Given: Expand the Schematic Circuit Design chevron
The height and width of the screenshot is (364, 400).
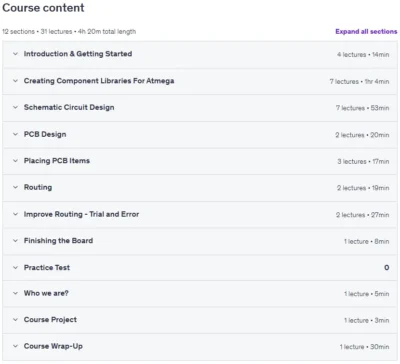Looking at the screenshot, I should [x=15, y=107].
